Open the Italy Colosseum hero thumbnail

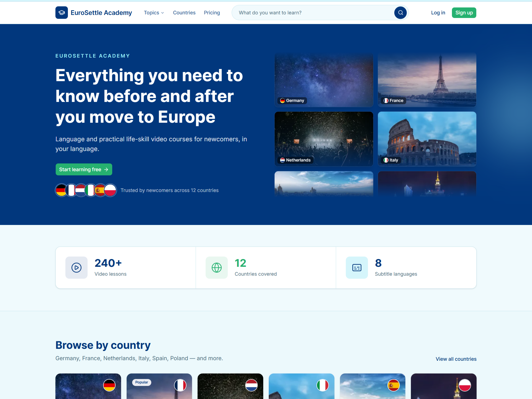click(427, 139)
